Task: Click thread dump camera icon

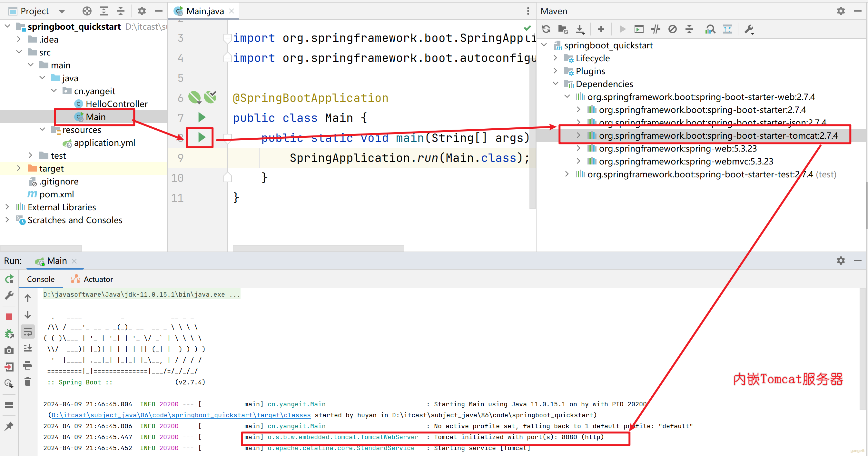Action: coord(9,351)
